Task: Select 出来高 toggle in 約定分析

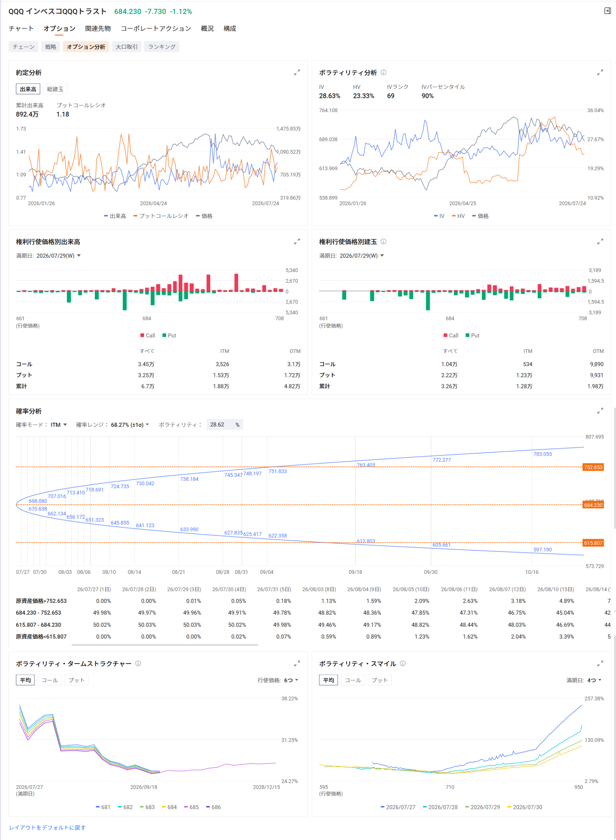Action: tap(28, 89)
